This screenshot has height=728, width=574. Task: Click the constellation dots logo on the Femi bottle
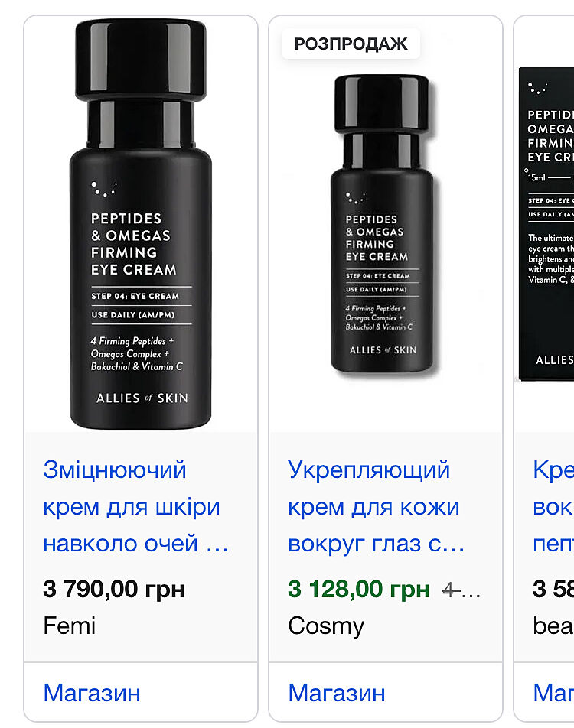[x=103, y=189]
